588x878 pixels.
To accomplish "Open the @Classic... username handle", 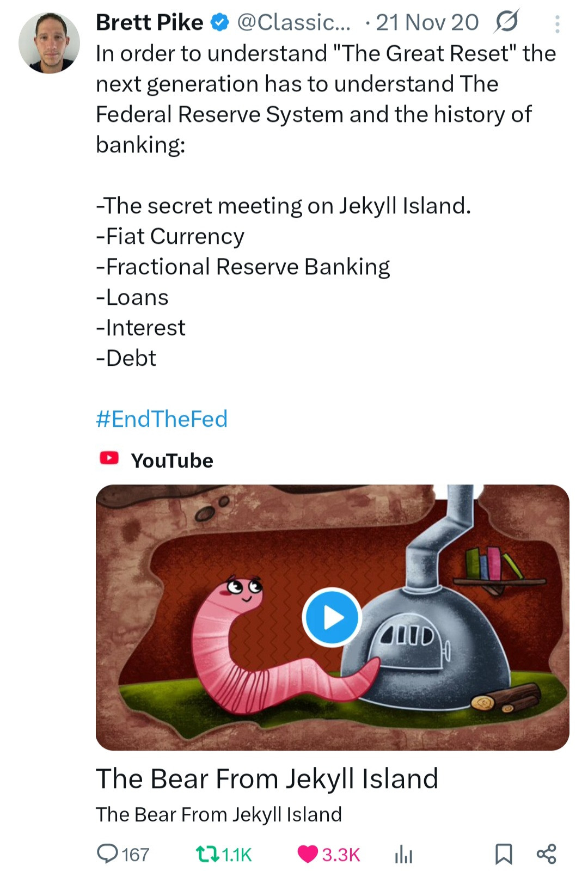I will pyautogui.click(x=294, y=23).
